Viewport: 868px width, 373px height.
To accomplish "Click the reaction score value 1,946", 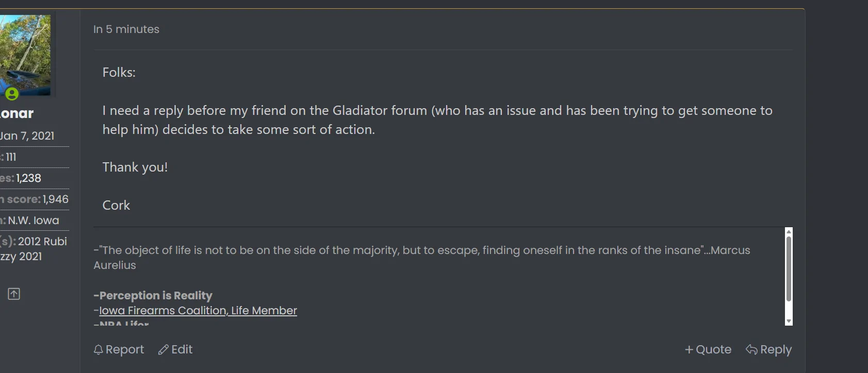I will (56, 199).
